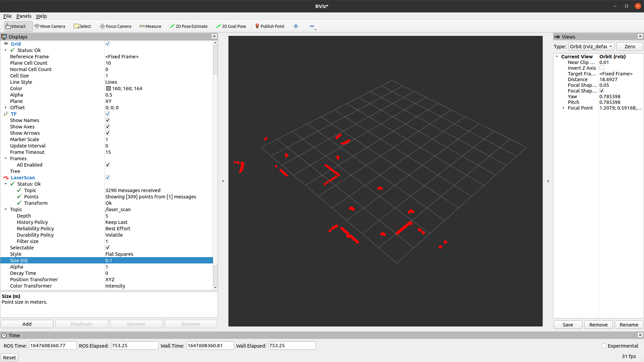Click the blue plus add-tool icon
Image resolution: width=644 pixels, height=362 pixels.
tap(296, 26)
